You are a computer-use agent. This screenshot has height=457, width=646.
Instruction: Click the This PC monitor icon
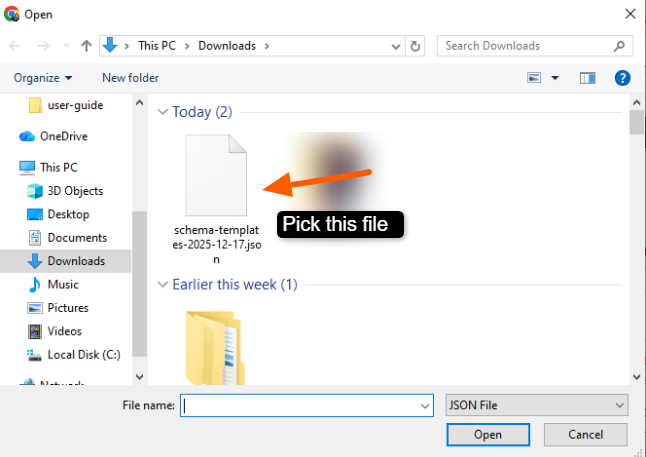tap(27, 168)
